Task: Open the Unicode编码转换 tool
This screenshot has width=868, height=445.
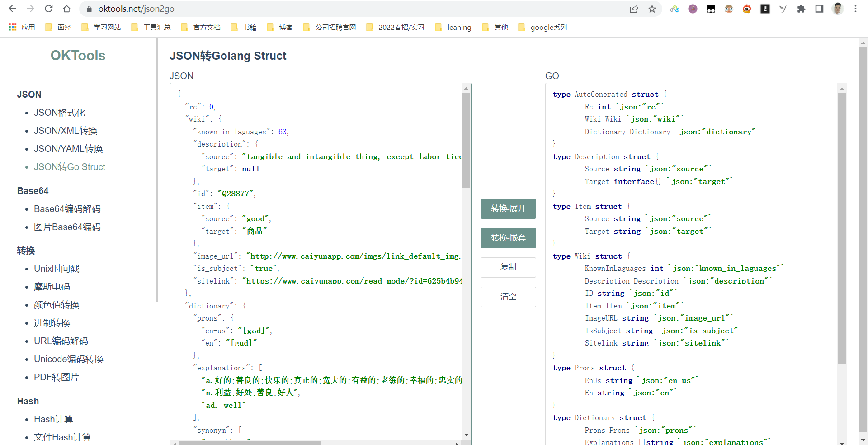Action: tap(69, 359)
